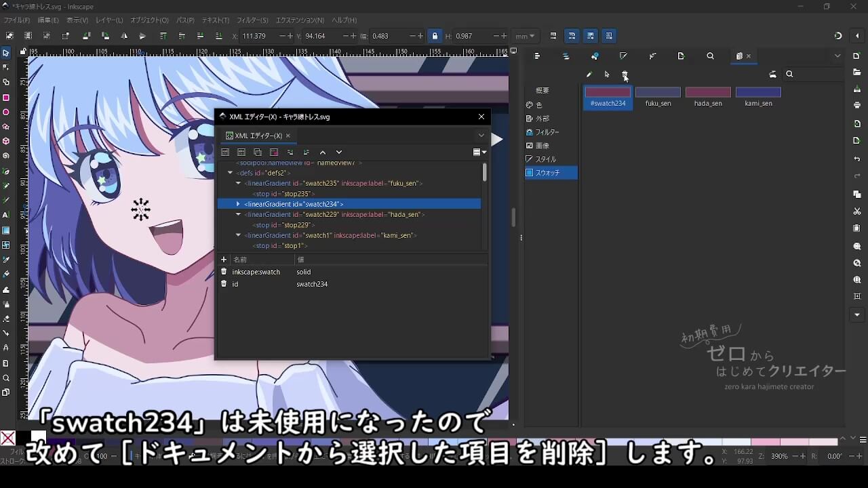Screen dimensions: 868x488
Task: Open XML dialog tab chevron menu
Action: click(x=481, y=136)
